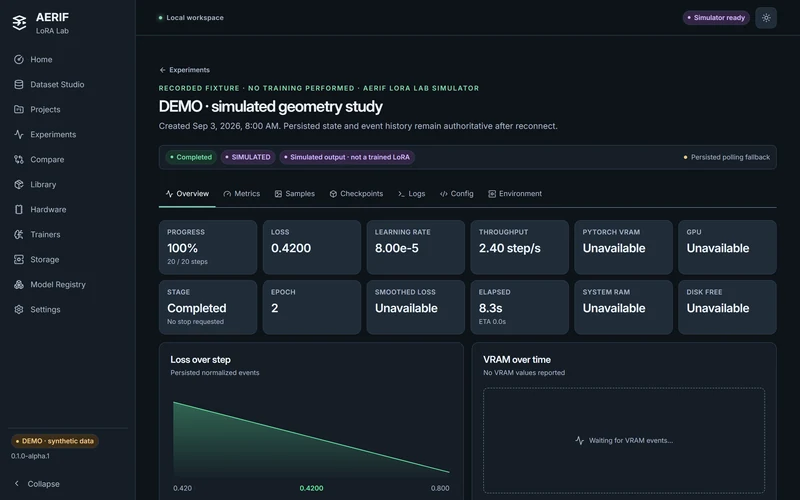Click the Smoothed Loss Unavailable card
Viewport: 800px width, 500px height.
tap(415, 307)
